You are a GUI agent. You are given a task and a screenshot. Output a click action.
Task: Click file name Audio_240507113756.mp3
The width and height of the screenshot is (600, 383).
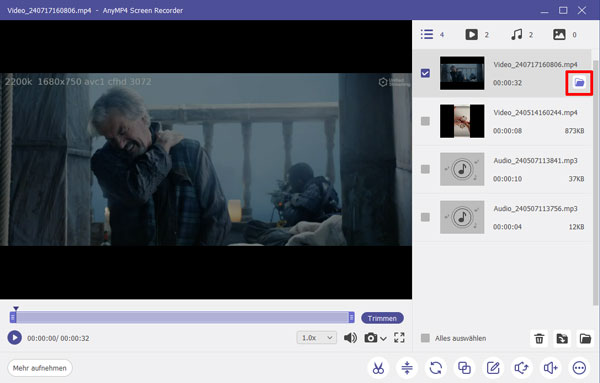[x=535, y=209]
